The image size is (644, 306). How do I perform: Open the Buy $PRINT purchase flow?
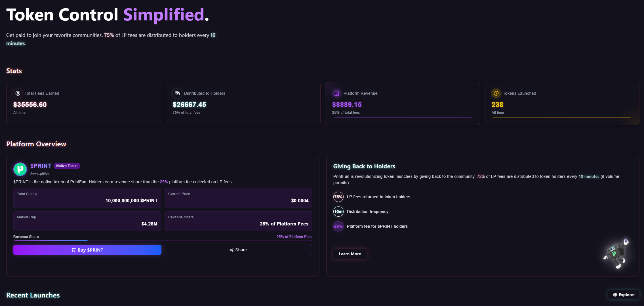coord(87,250)
